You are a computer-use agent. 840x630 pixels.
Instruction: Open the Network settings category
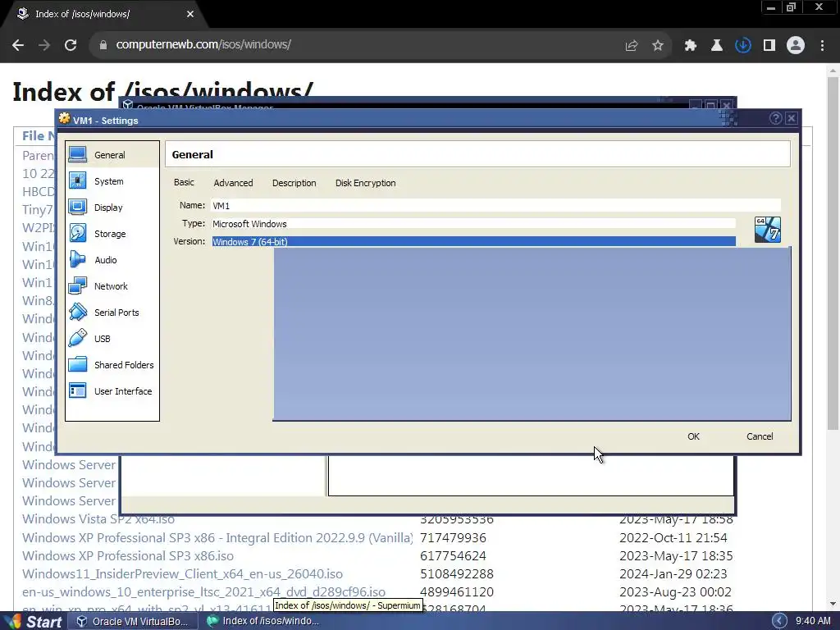(112, 286)
